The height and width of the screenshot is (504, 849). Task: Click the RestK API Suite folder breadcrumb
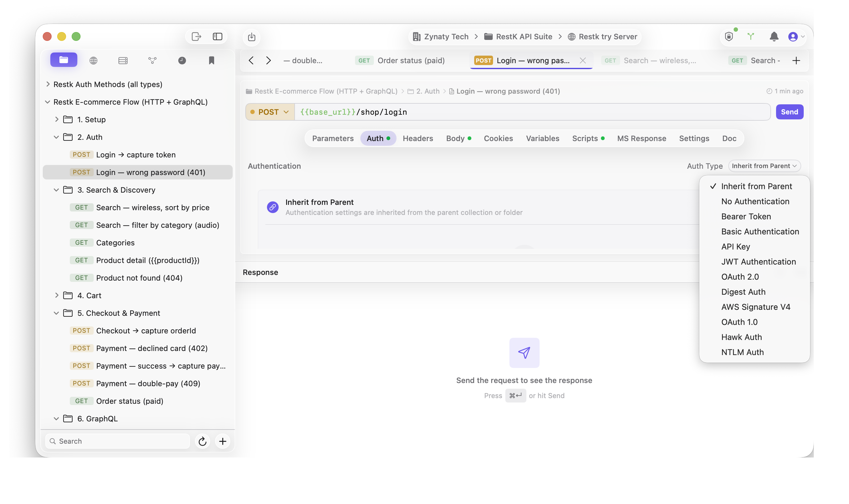click(x=518, y=36)
